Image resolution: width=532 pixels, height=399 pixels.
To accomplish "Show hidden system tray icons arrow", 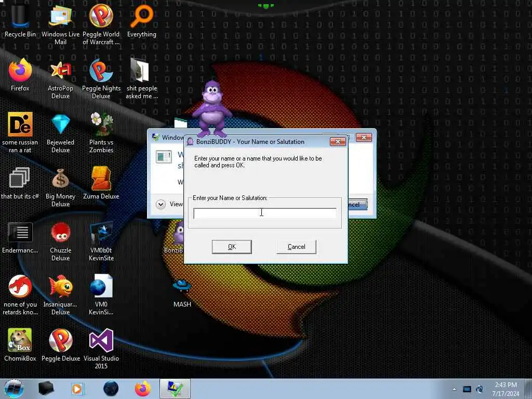I will coord(454,389).
